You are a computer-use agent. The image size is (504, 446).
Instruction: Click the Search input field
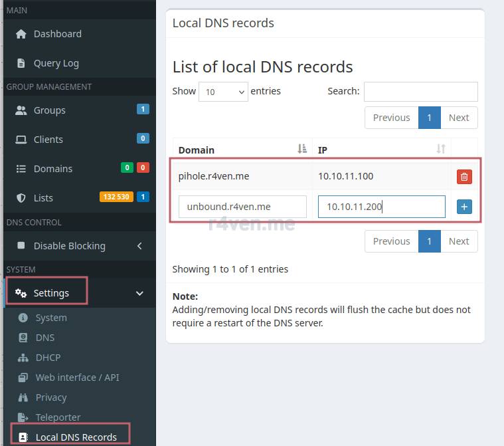pyautogui.click(x=420, y=92)
